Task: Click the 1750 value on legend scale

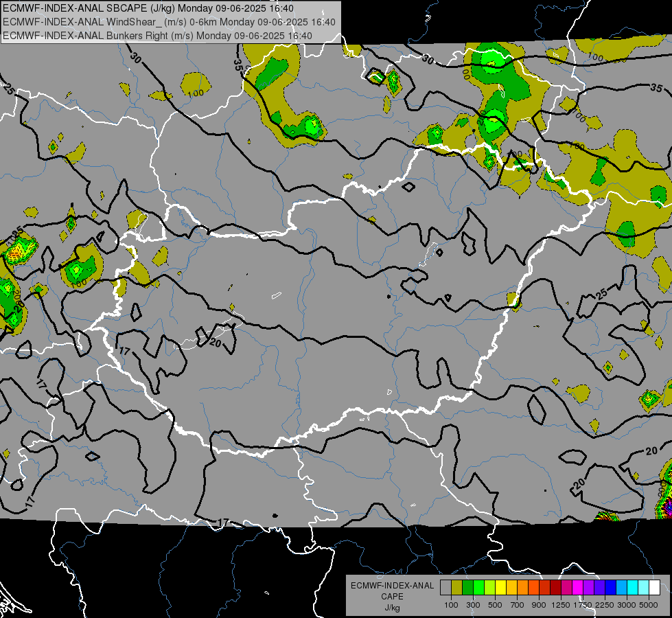Action: coord(583,605)
